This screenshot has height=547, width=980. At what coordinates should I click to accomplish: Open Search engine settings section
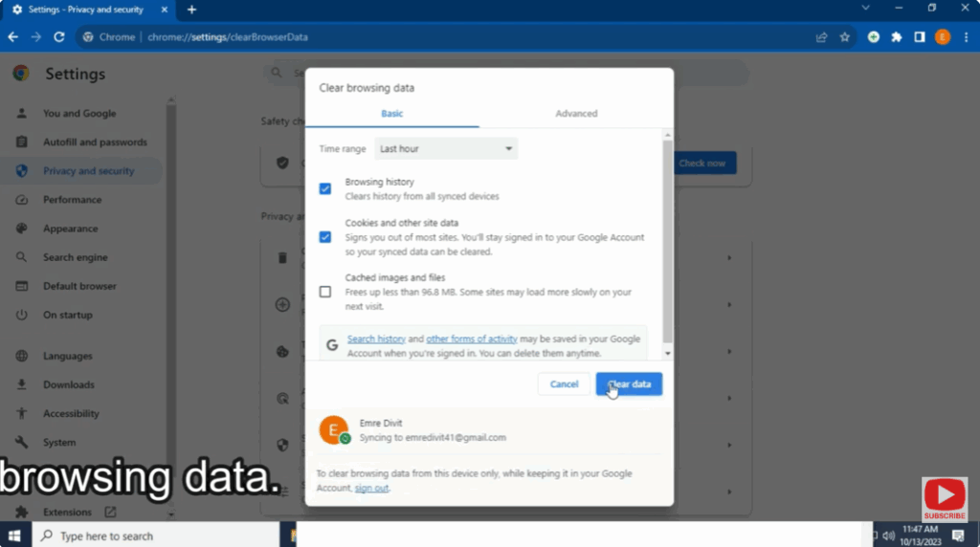[75, 256]
